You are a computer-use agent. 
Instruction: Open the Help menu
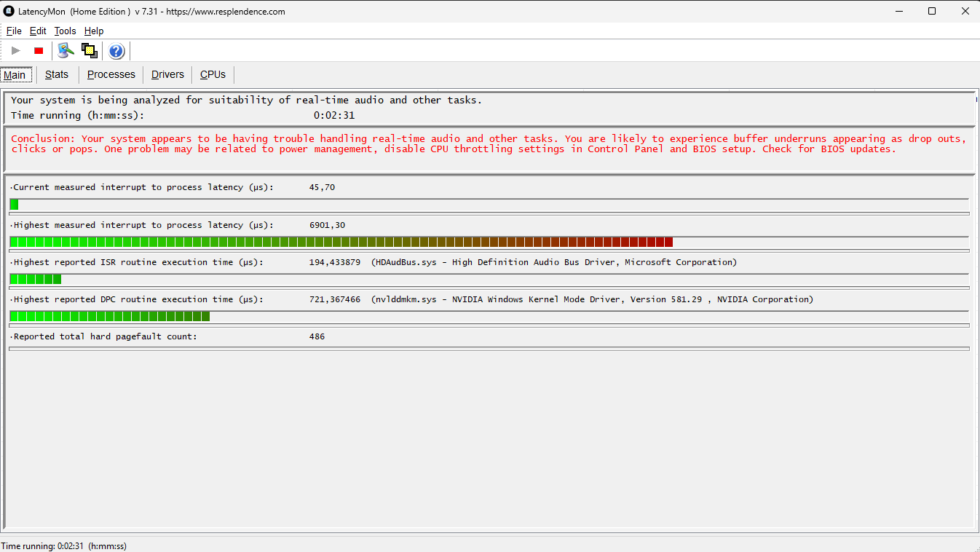(x=94, y=31)
